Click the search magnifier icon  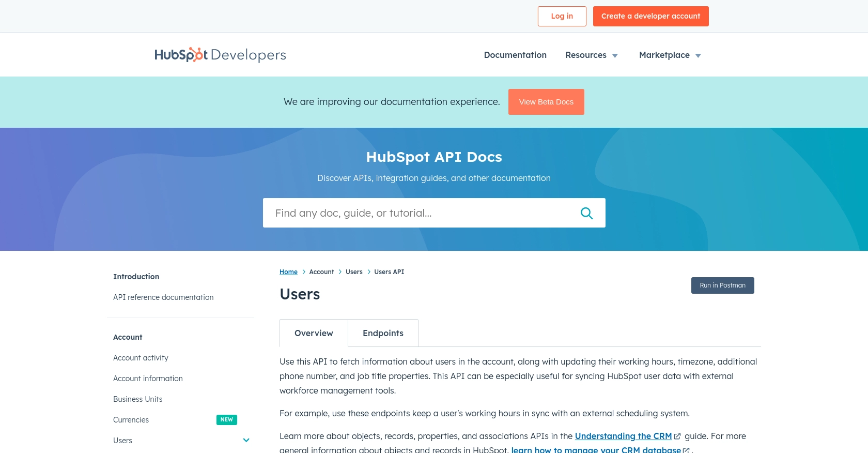(x=586, y=213)
